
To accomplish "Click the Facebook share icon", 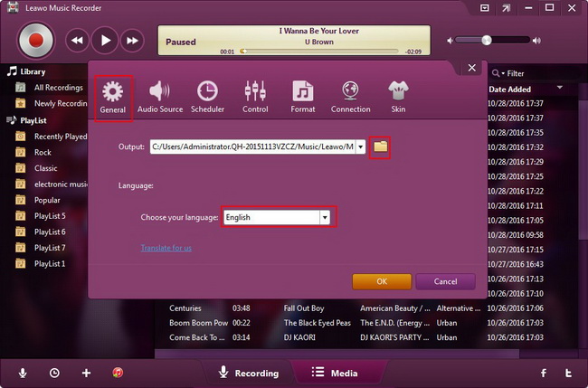I will 544,373.
